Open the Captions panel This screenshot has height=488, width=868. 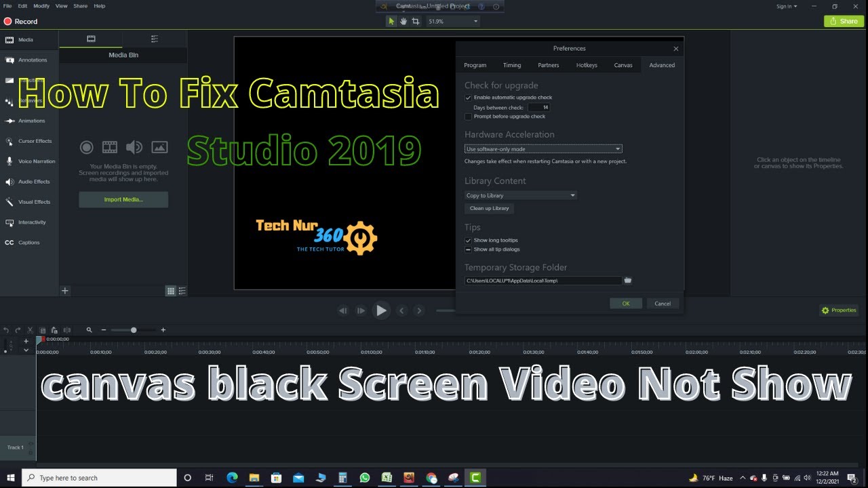tap(29, 243)
